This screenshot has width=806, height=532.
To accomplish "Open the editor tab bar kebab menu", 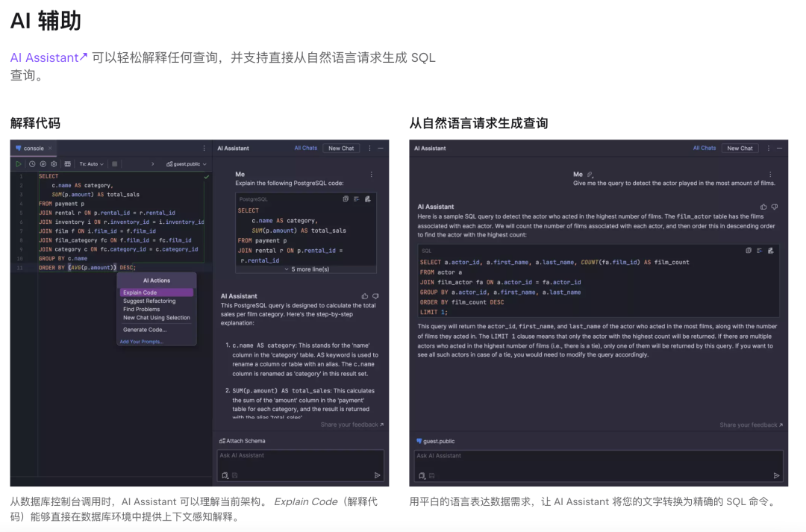I will 204,148.
